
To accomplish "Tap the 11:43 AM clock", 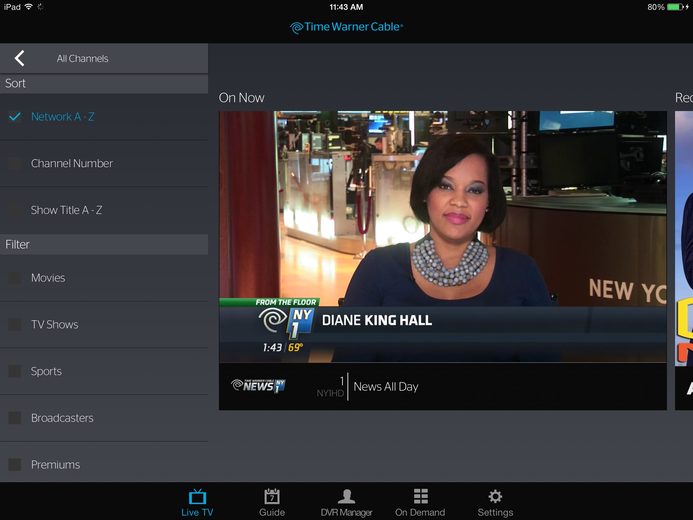I will 346,7.
